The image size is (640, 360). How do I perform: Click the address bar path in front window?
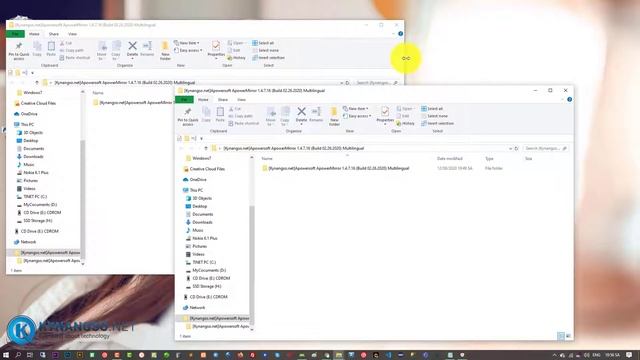click(293, 148)
